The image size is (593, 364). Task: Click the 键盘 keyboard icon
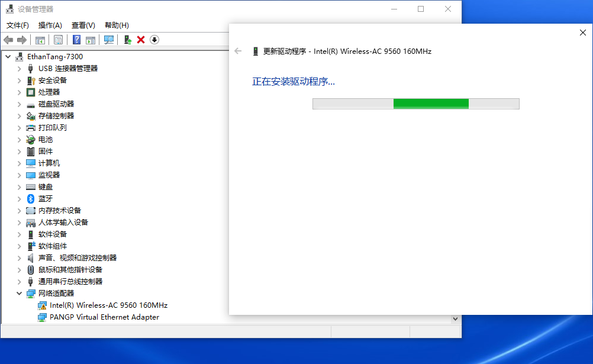click(31, 187)
